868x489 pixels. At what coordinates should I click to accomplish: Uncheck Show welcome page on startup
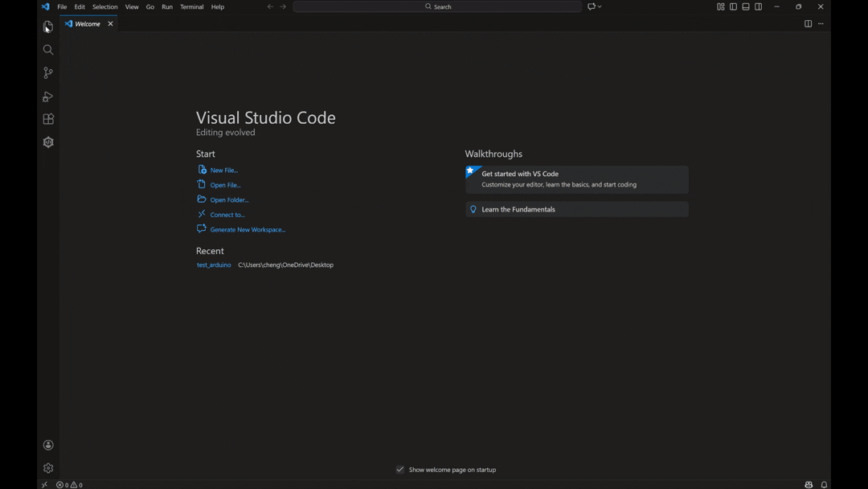[x=399, y=470]
